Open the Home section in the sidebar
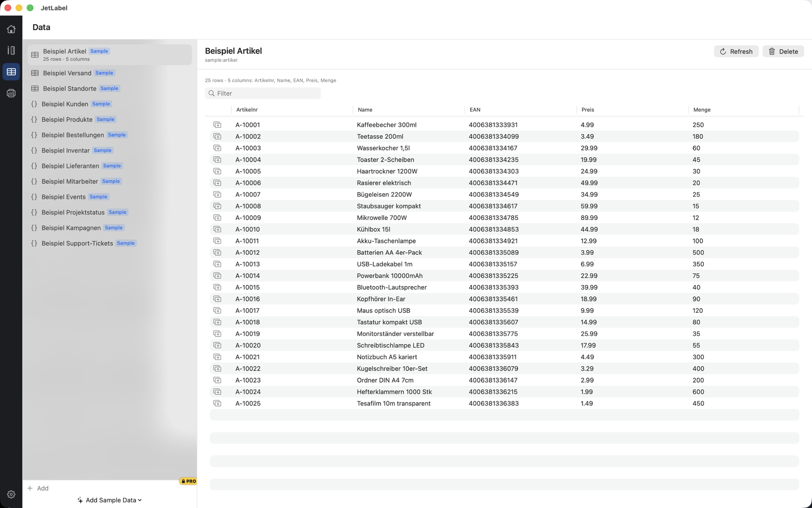Screen dimensions: 812x508 (11, 29)
